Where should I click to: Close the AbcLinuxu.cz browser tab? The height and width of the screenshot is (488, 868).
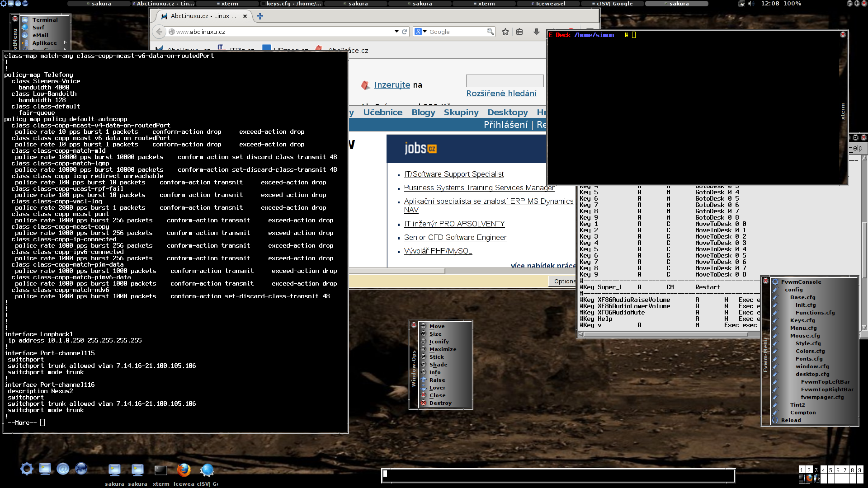coord(245,16)
